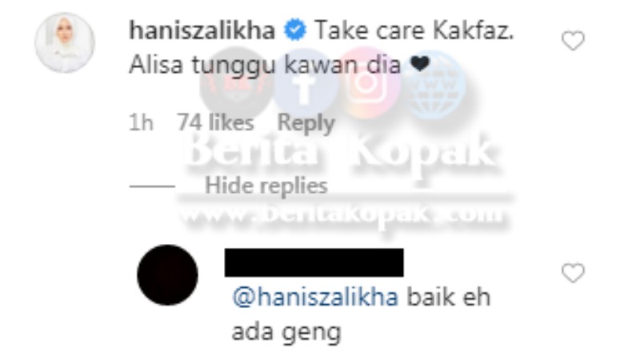Open haniszalikha's profile picture
The width and height of the screenshot is (640, 364).
65,42
